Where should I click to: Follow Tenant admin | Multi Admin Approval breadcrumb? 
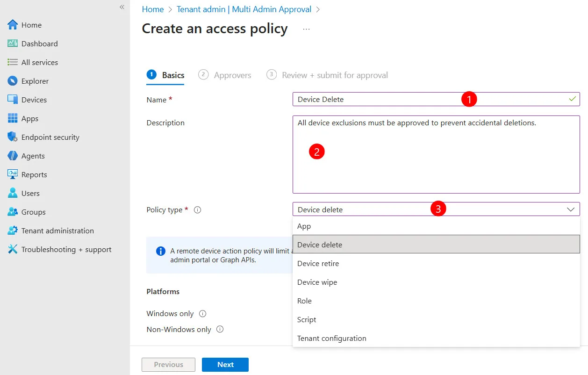click(244, 9)
